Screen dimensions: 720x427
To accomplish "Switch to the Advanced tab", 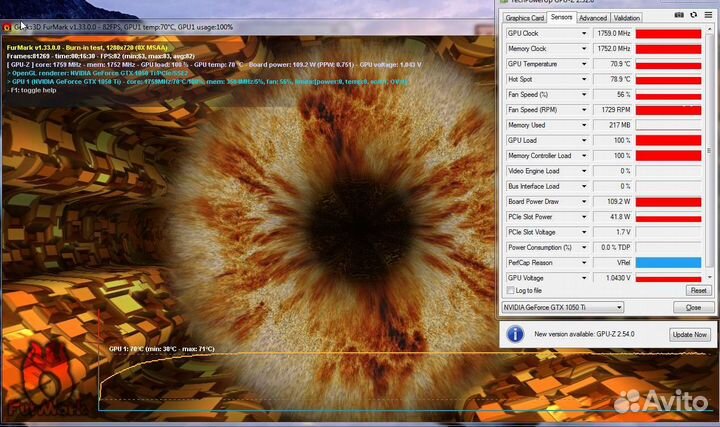I will tap(593, 17).
